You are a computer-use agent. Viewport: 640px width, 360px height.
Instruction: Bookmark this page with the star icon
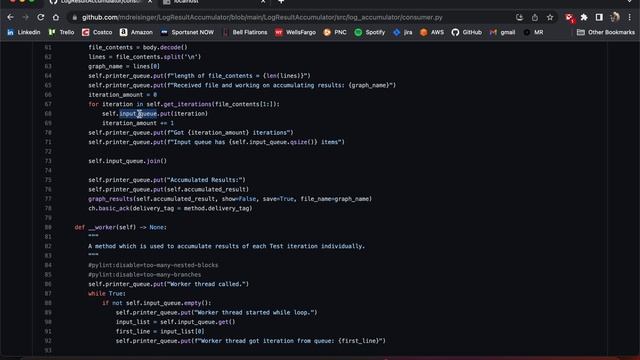click(550, 17)
